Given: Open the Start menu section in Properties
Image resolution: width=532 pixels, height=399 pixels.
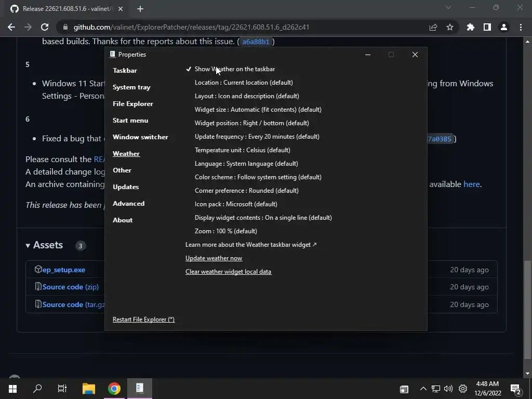Looking at the screenshot, I should pos(130,121).
